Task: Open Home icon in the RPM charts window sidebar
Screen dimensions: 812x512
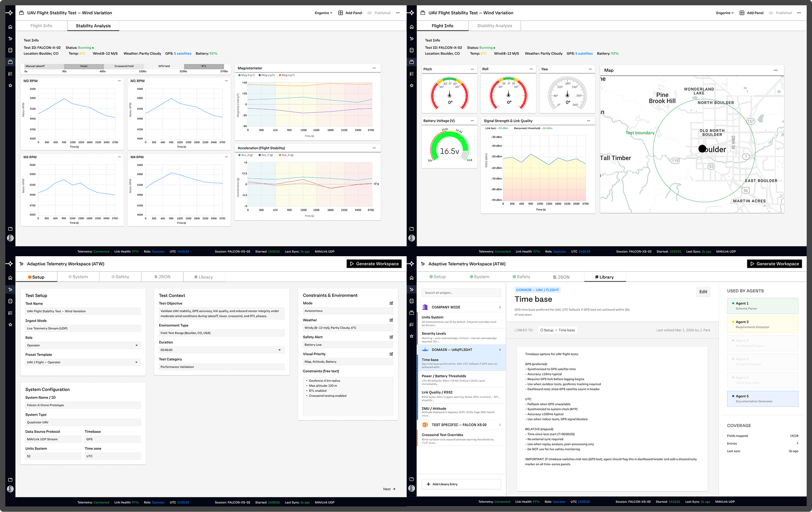Action: [10, 27]
